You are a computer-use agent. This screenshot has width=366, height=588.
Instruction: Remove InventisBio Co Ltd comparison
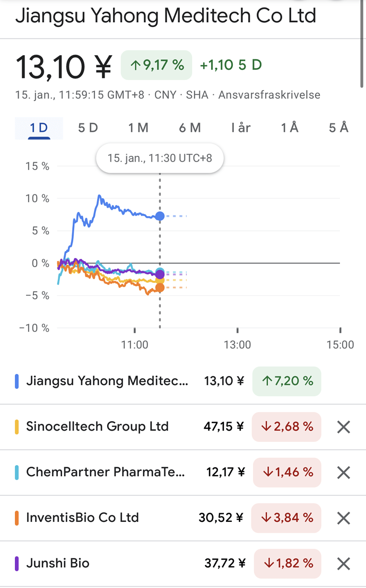coord(344,518)
